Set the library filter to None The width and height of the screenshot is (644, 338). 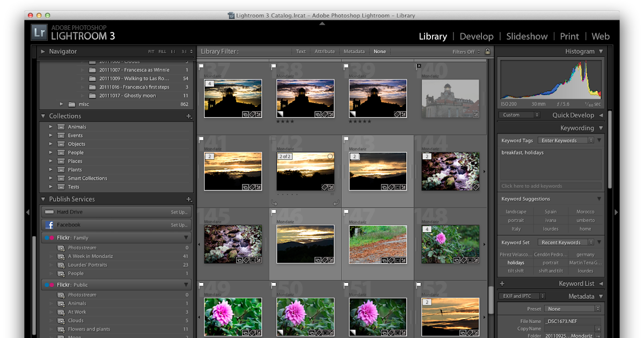(x=379, y=52)
